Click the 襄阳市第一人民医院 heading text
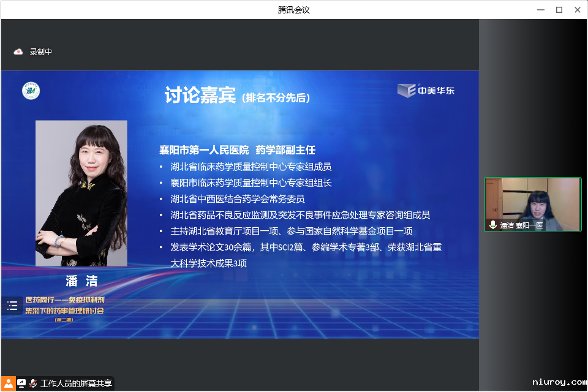This screenshot has width=588, height=392. [x=204, y=150]
